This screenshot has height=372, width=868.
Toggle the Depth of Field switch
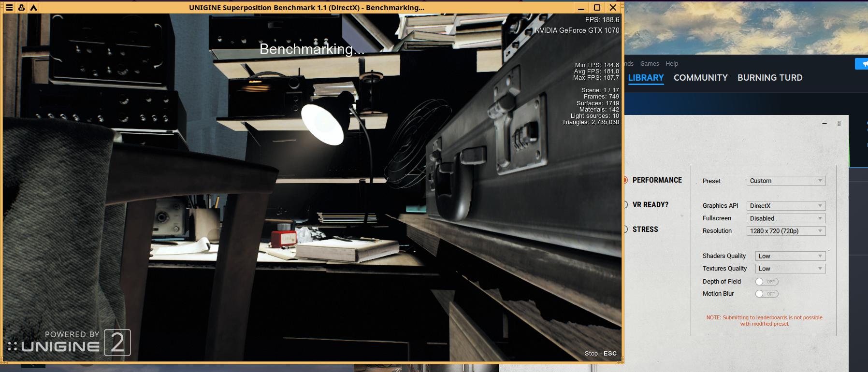[767, 282]
